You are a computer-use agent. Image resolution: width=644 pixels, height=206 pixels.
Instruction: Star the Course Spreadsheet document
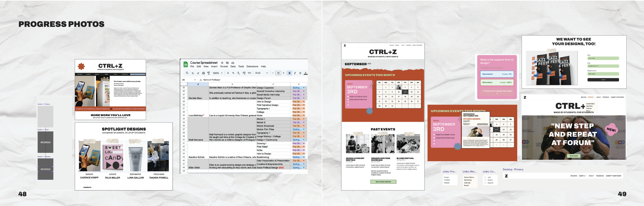222,63
